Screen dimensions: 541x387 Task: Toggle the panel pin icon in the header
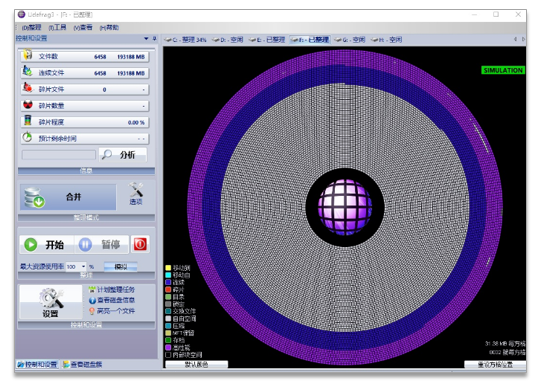tap(155, 38)
